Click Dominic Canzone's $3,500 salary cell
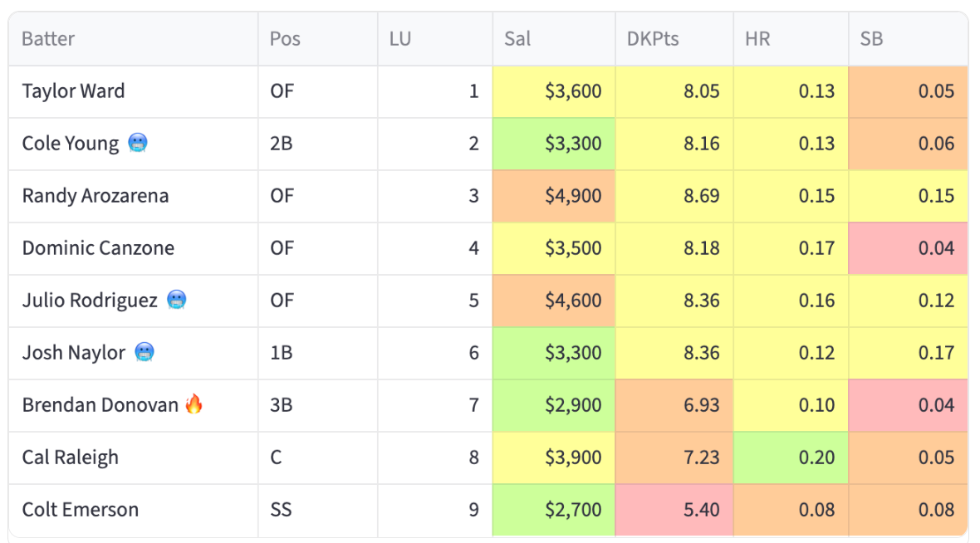Viewport: 980px width, 543px height. (554, 248)
